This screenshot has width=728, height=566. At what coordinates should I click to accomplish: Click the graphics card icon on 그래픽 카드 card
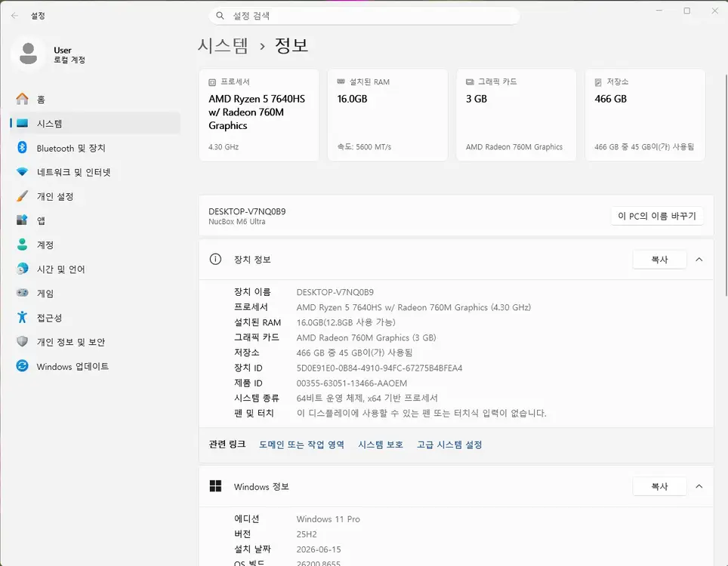(x=470, y=82)
